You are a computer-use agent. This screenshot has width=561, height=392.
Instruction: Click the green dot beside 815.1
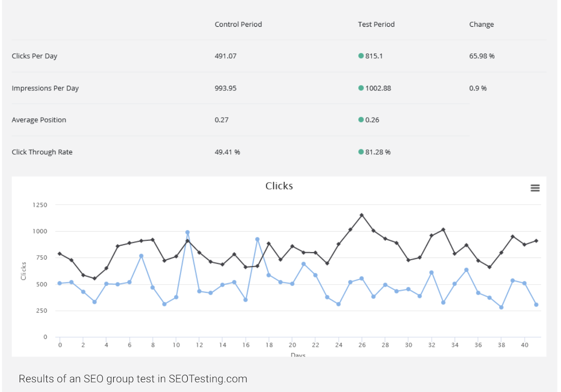361,56
